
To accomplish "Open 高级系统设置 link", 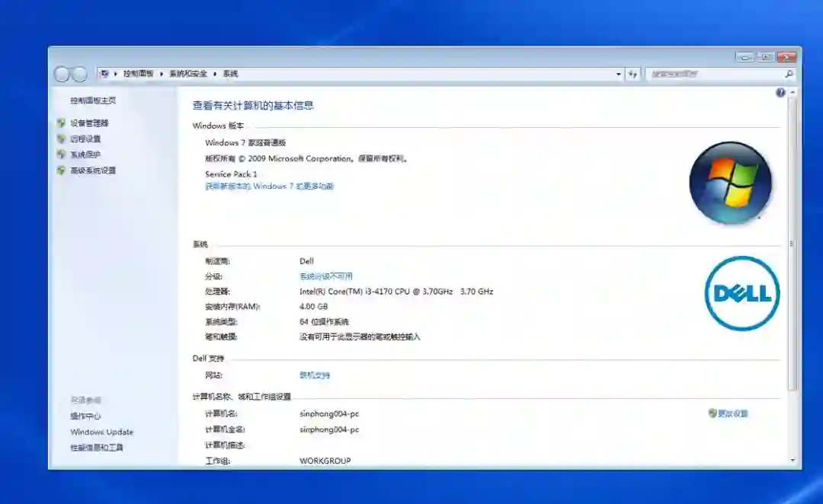I will coord(93,170).
